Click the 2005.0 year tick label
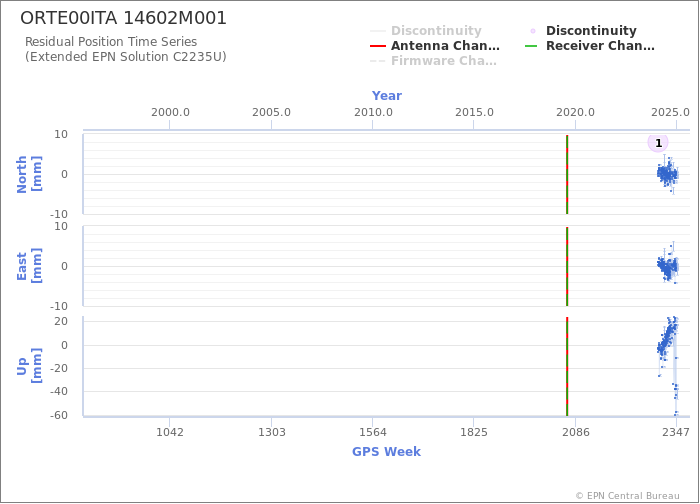Image resolution: width=700 pixels, height=504 pixels. [x=271, y=112]
